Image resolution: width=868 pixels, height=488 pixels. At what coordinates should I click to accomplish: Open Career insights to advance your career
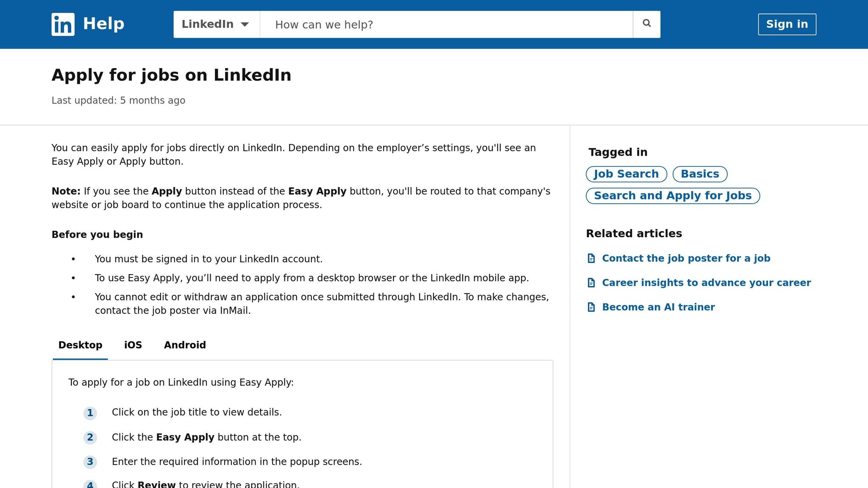coord(706,283)
